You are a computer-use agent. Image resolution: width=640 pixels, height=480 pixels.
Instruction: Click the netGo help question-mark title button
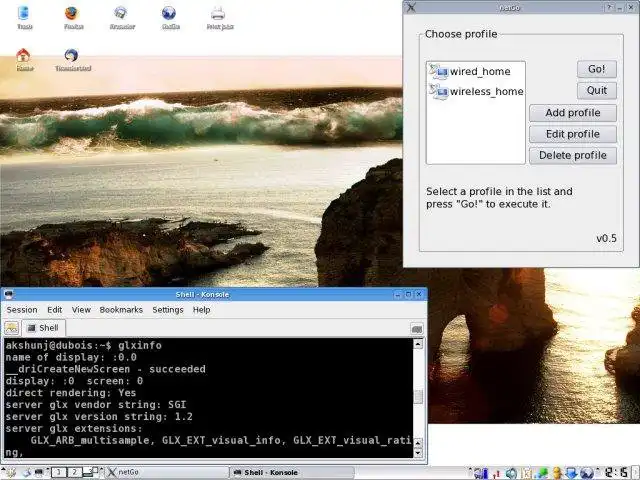click(609, 7)
